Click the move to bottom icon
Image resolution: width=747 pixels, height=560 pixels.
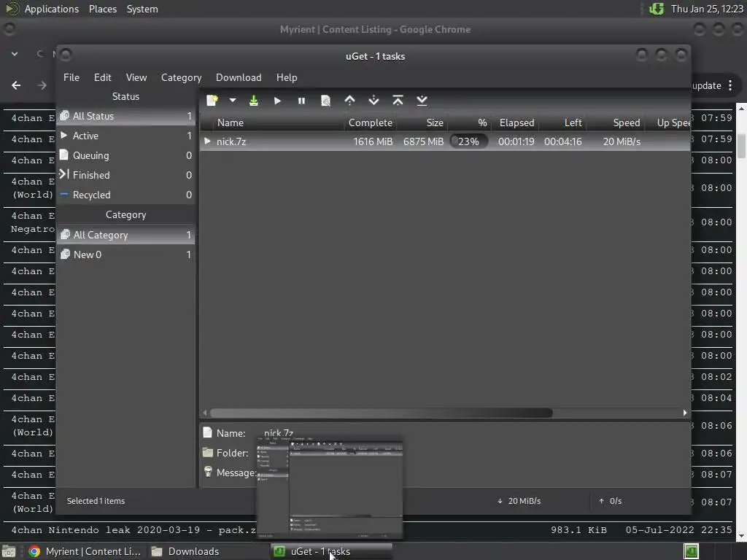pos(422,101)
